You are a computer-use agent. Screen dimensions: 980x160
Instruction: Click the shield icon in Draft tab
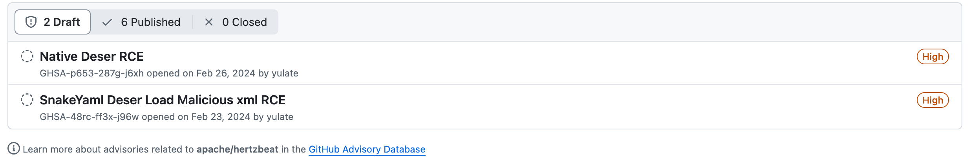[31, 22]
